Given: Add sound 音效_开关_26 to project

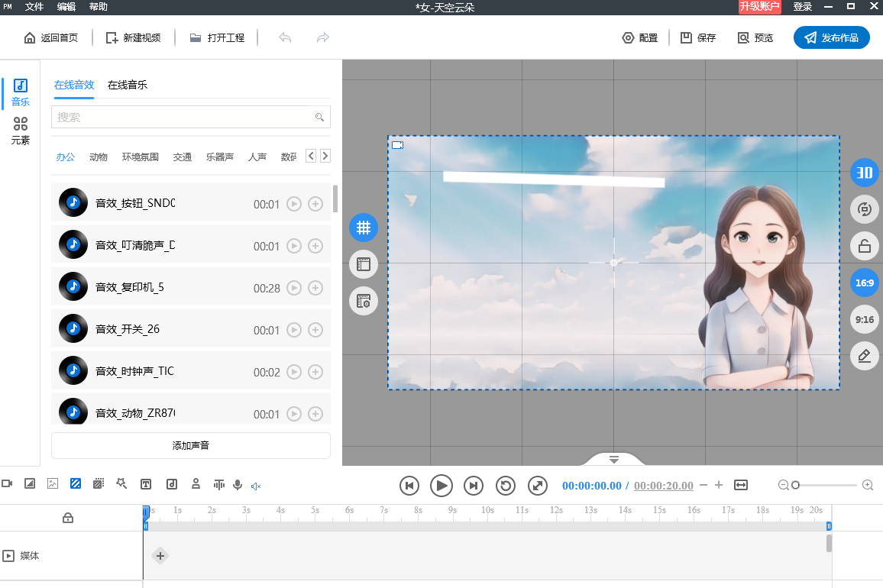Looking at the screenshot, I should point(315,330).
